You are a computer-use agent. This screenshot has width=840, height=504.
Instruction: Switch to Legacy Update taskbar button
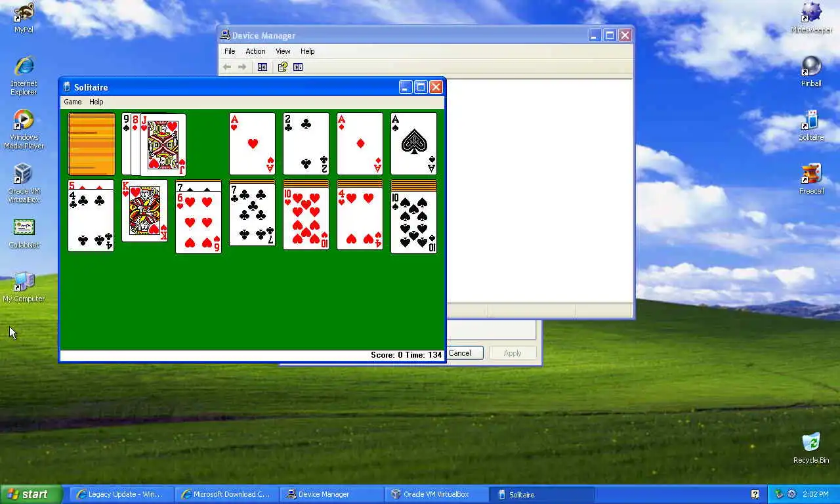tap(121, 494)
